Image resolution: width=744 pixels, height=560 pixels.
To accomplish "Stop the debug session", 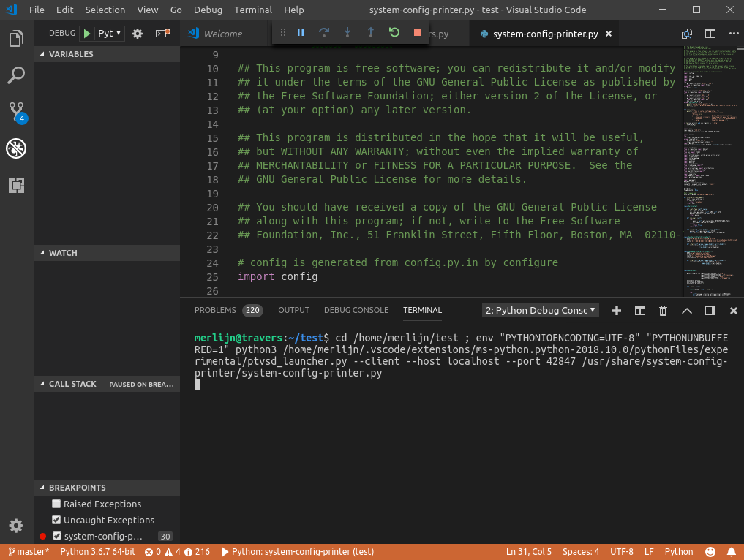I will pos(418,33).
